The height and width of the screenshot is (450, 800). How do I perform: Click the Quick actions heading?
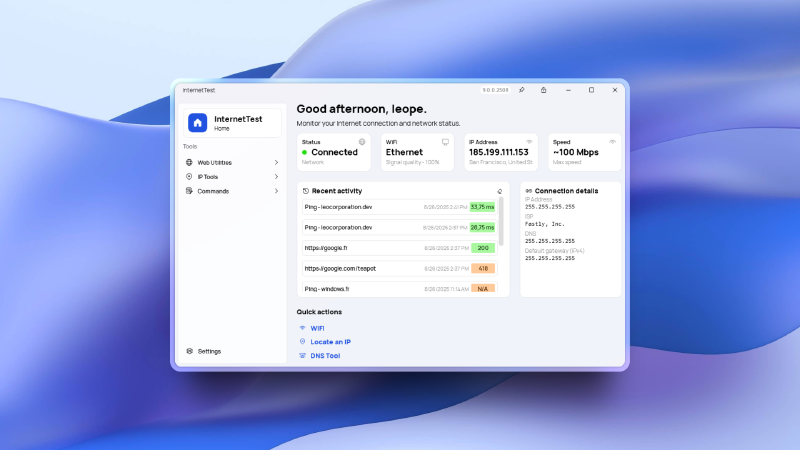pos(319,312)
